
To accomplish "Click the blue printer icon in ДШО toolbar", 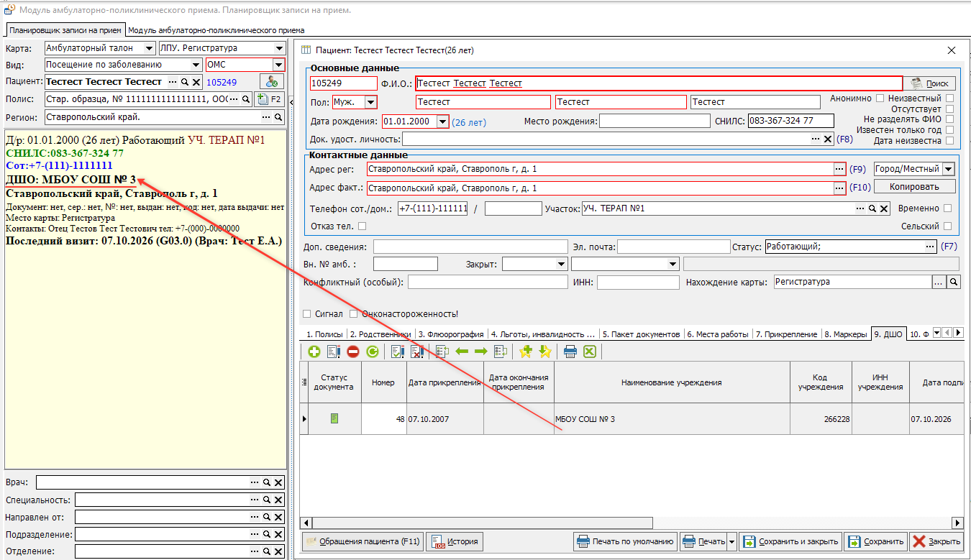I will point(570,352).
